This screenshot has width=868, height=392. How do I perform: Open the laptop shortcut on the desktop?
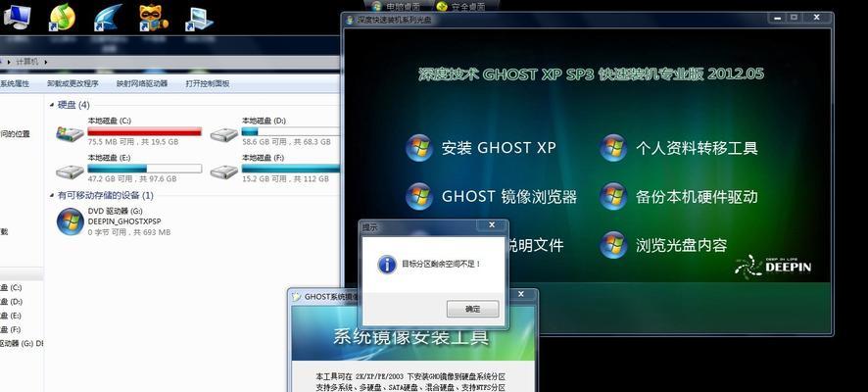199,19
